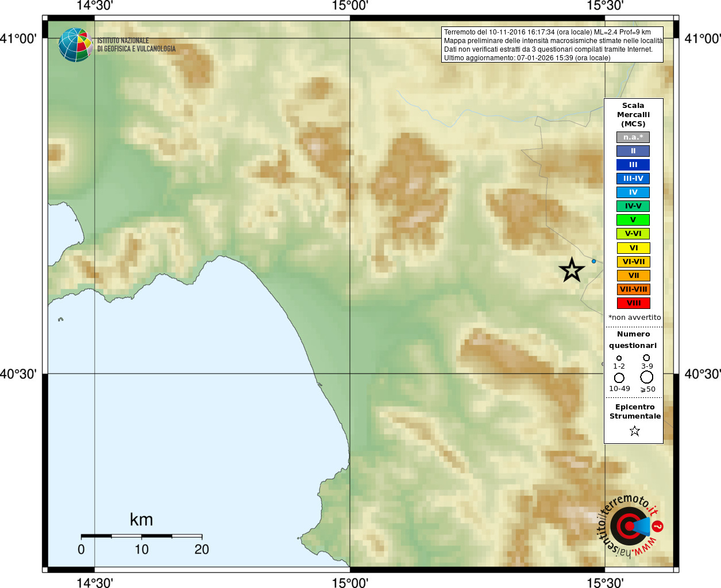Click the scale bar's '0' label
The width and height of the screenshot is (721, 588).
(81, 550)
